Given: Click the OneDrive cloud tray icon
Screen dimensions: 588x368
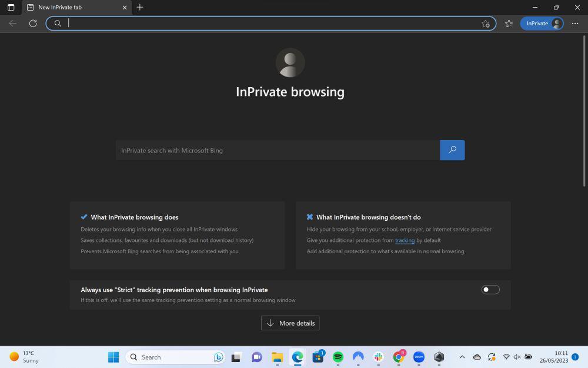Looking at the screenshot, I should tap(477, 357).
